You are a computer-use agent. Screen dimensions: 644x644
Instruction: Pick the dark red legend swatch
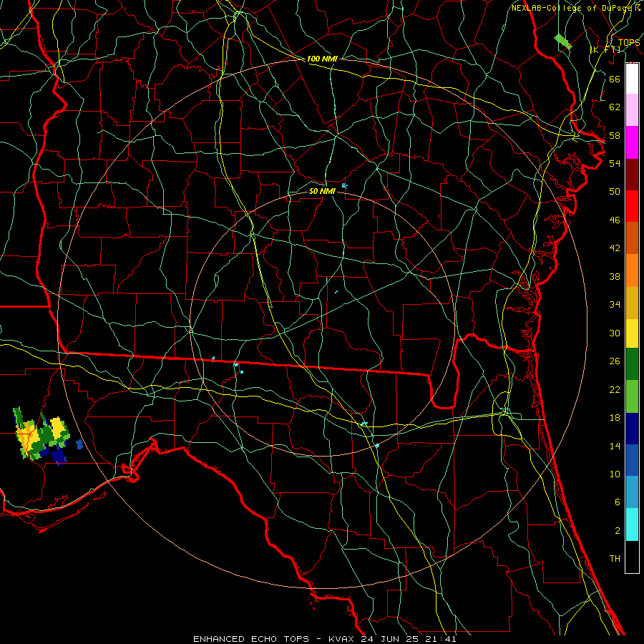[632, 175]
